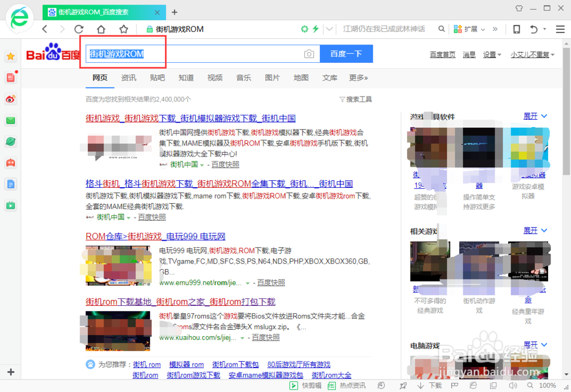This screenshot has height=392, width=571.
Task: Click the lightning speed-mode icon
Action: (315, 29)
